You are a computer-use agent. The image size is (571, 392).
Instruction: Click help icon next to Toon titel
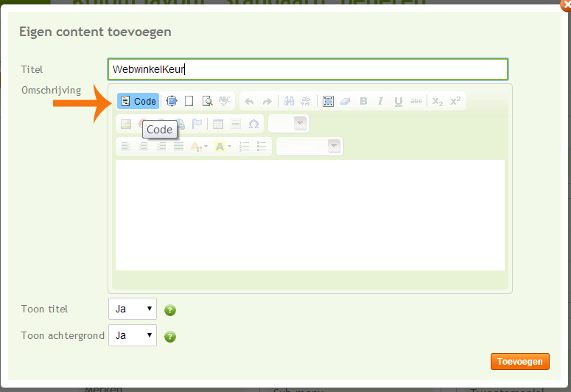pyautogui.click(x=170, y=310)
